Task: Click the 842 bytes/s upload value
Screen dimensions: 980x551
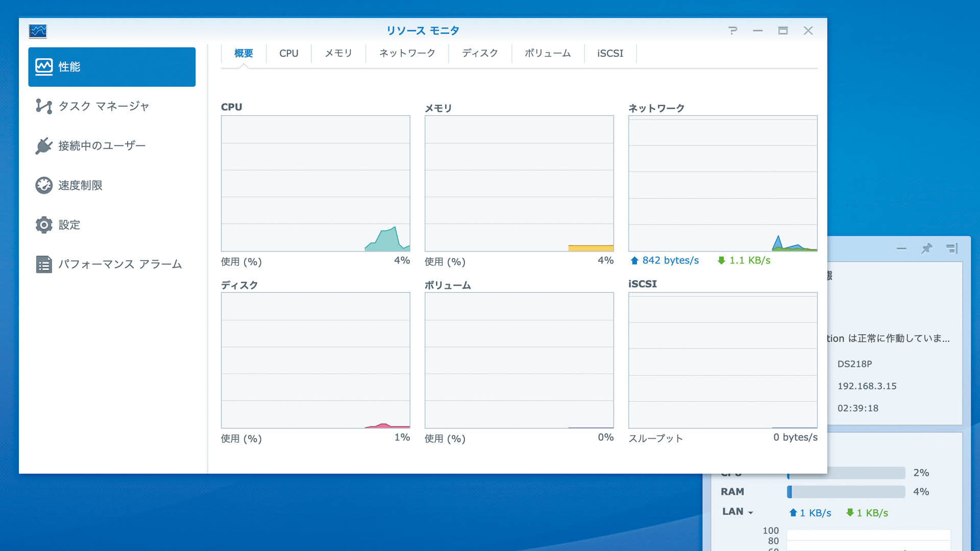Action: 670,261
